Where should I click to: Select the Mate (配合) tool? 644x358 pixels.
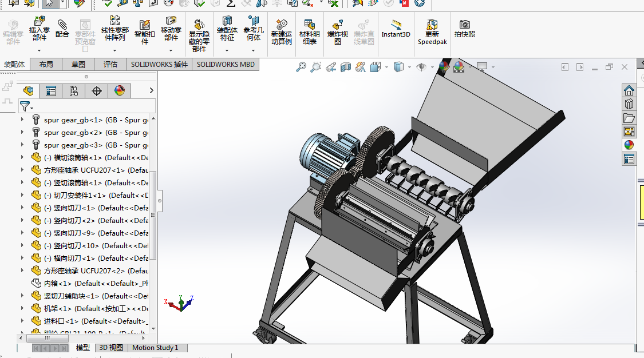point(62,28)
